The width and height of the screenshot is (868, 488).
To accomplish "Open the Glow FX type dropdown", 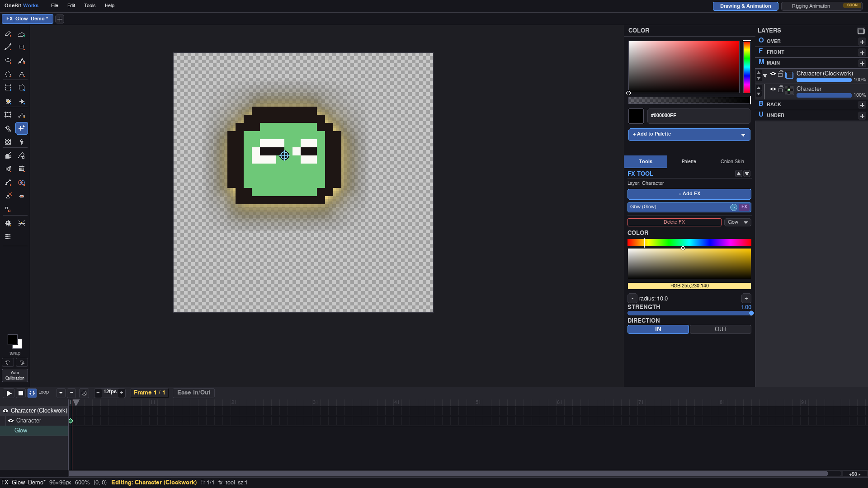I will (x=738, y=222).
